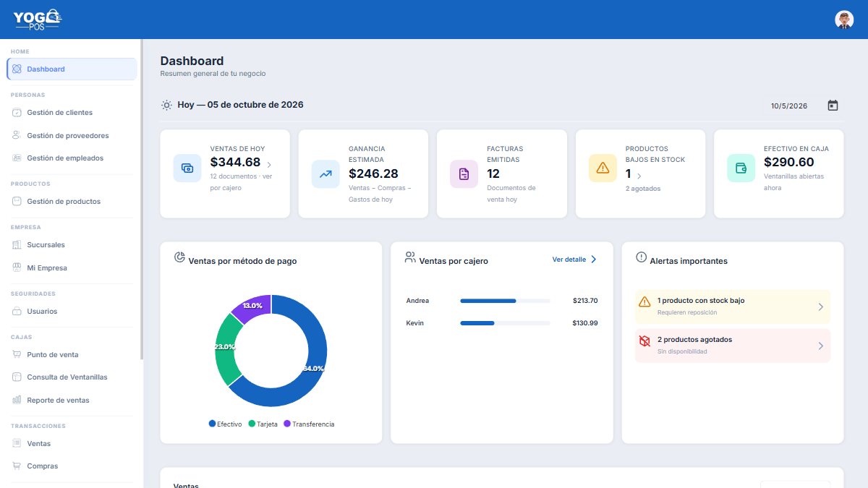Toggle Tarjeta legend swatch in chart
The image size is (868, 488).
click(252, 424)
